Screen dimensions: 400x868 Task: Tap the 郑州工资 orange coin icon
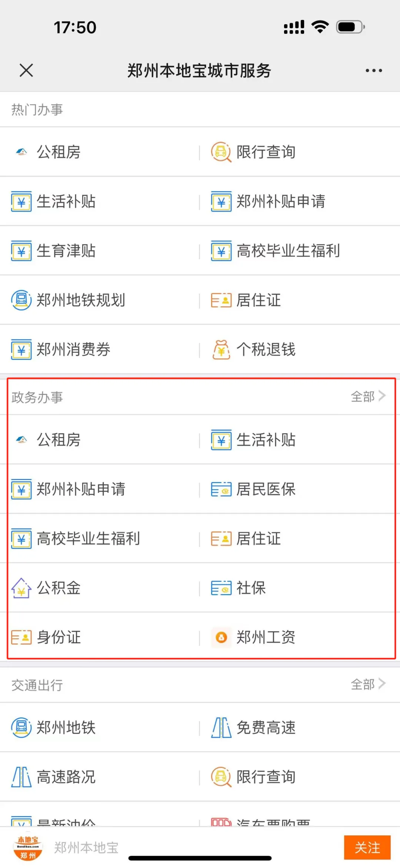pyautogui.click(x=221, y=637)
